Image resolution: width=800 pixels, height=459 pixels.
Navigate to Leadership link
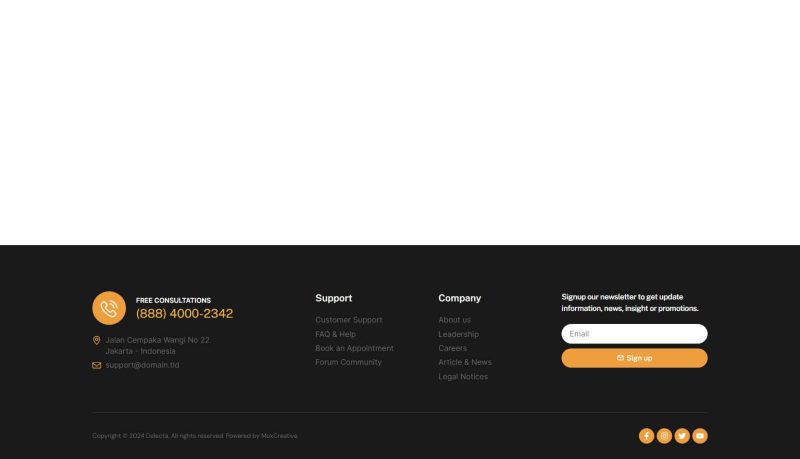click(458, 334)
